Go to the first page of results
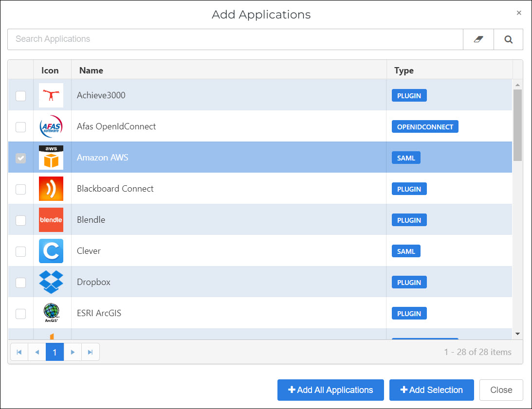The width and height of the screenshot is (532, 409). click(x=19, y=352)
